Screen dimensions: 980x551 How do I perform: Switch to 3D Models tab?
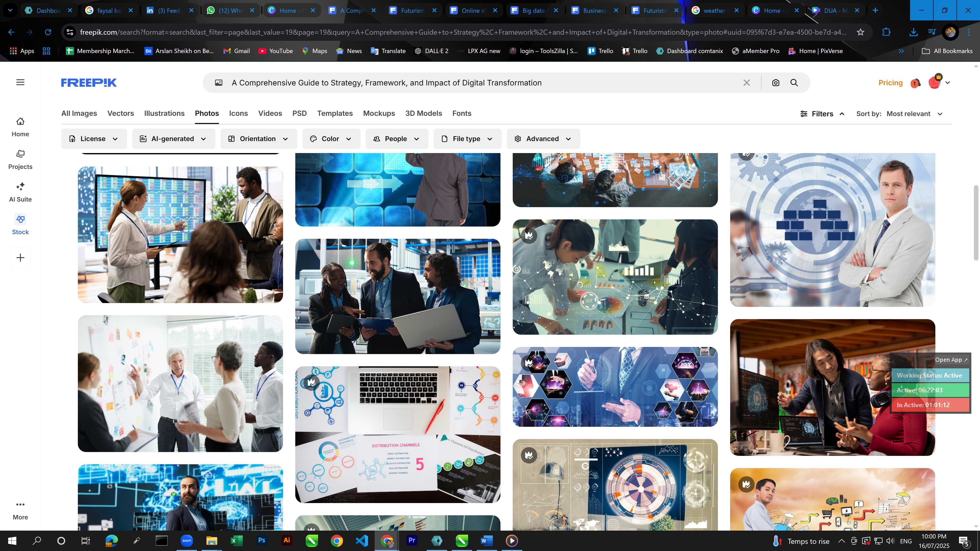[423, 113]
